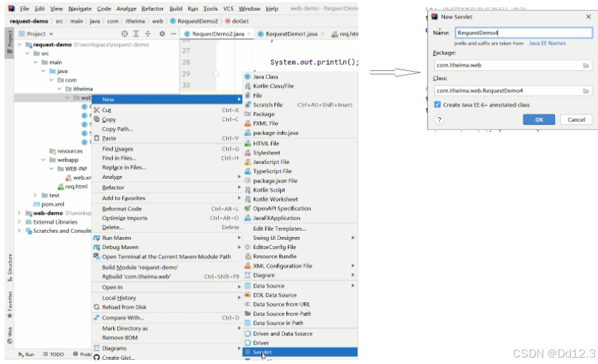Open the Navigate menu
Viewport: 598px width, 364px height.
coord(80,8)
